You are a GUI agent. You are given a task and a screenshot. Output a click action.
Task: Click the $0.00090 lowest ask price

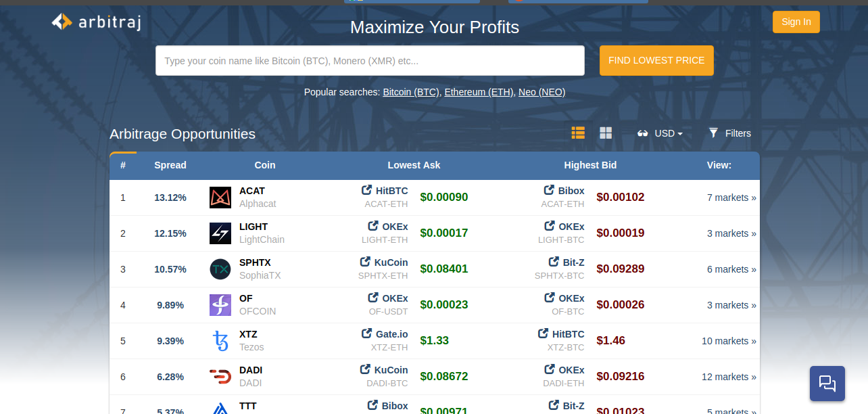(444, 198)
